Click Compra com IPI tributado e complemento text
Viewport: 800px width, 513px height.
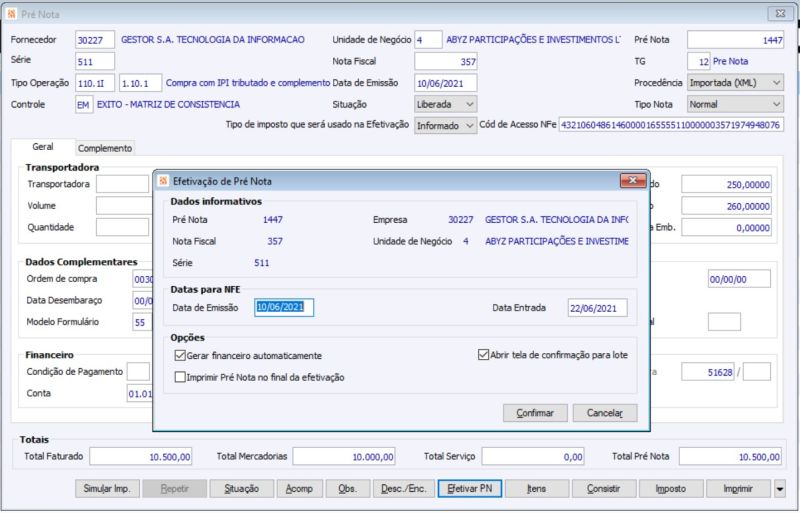248,83
